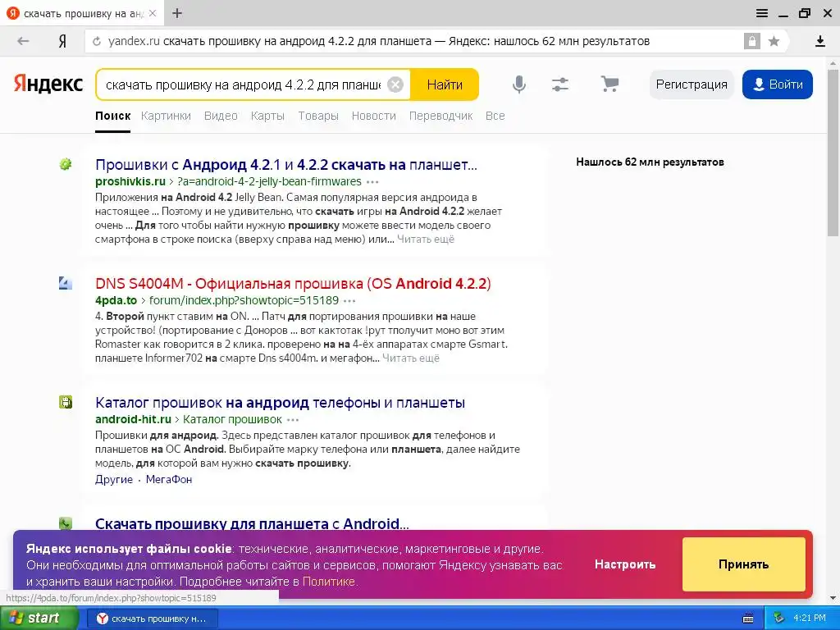The image size is (840, 630).
Task: Click the Windows start button
Action: [x=39, y=619]
